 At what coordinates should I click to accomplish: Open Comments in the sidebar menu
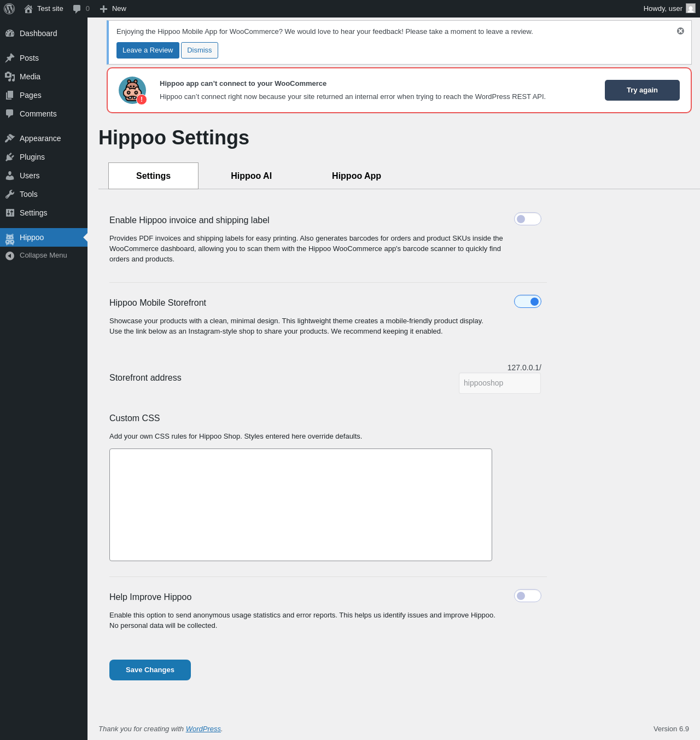coord(44,114)
